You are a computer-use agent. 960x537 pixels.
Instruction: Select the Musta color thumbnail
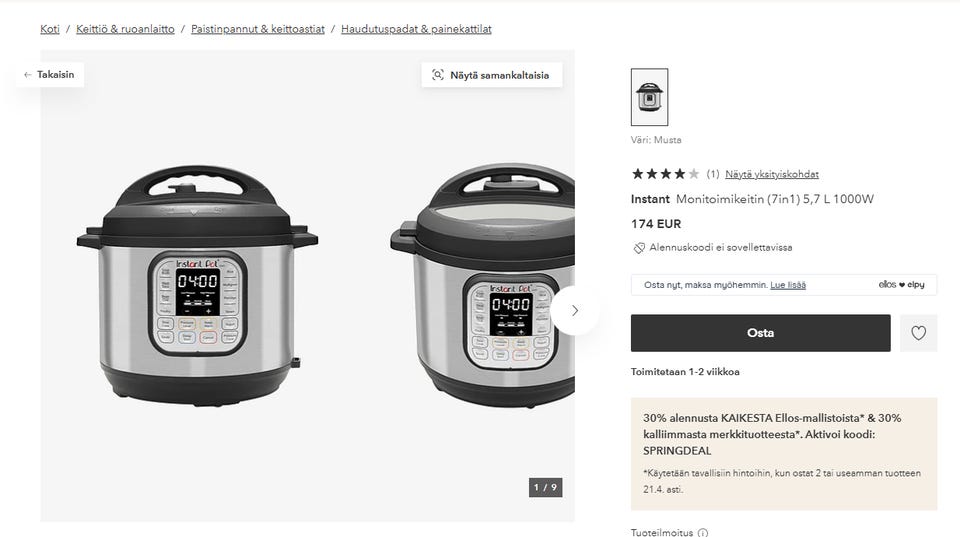click(649, 97)
